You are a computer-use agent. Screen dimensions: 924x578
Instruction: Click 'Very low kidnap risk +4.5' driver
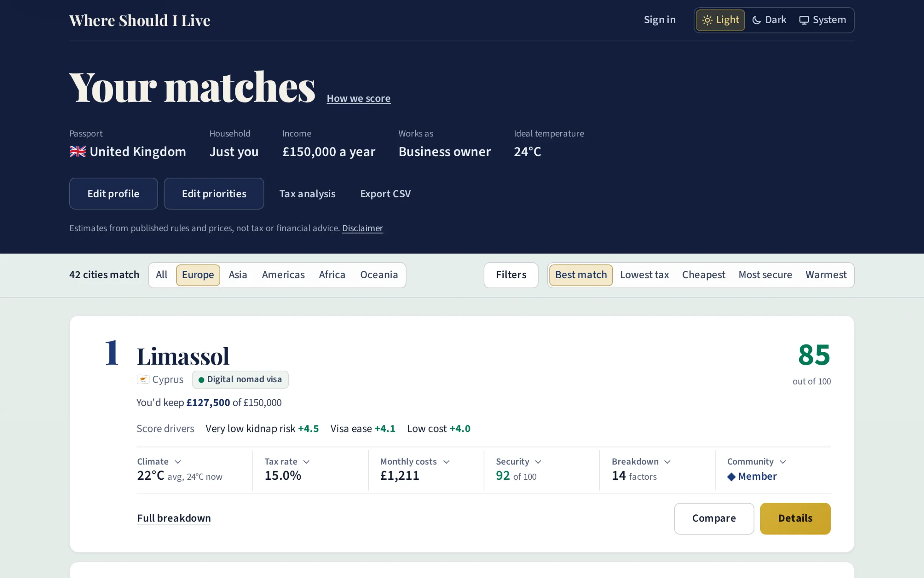tap(262, 429)
